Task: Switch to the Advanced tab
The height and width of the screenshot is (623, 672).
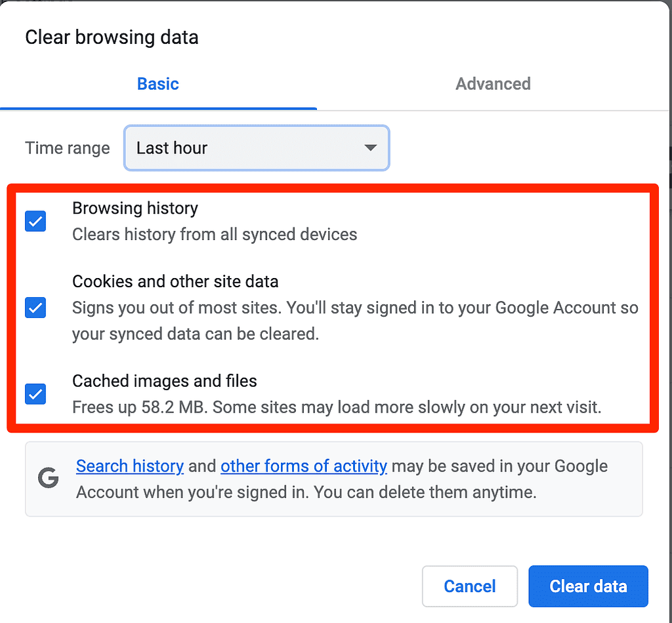Action: pos(493,84)
